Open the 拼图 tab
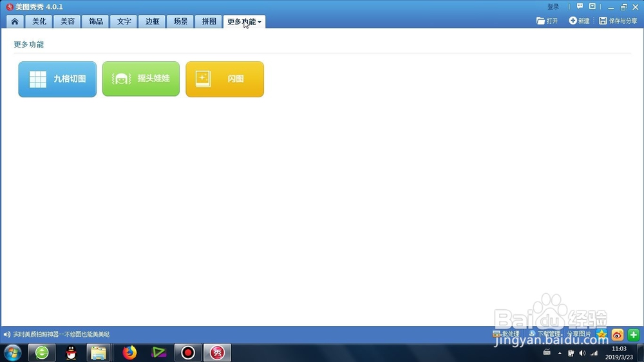Viewport: 644px width, 362px height. [x=209, y=21]
